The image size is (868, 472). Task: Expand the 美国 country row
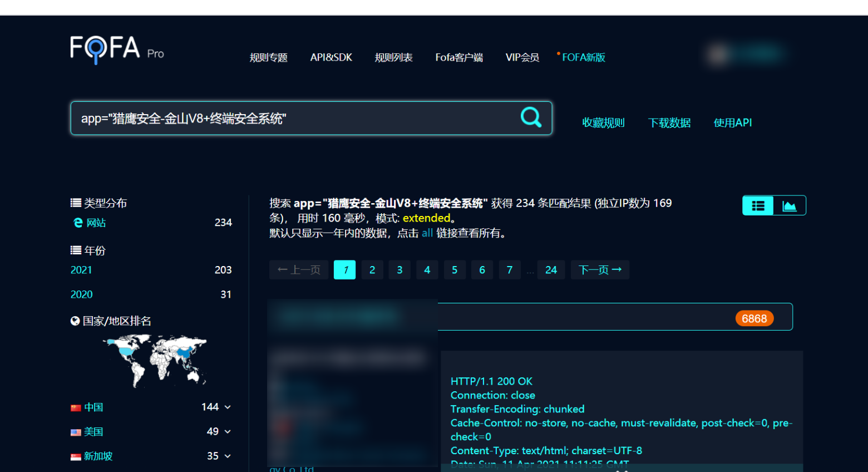[228, 432]
